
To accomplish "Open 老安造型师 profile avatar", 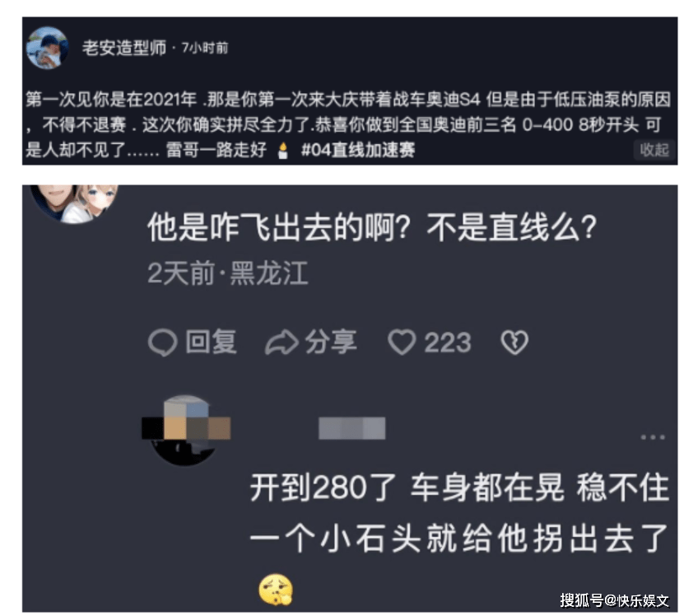I will [47, 48].
